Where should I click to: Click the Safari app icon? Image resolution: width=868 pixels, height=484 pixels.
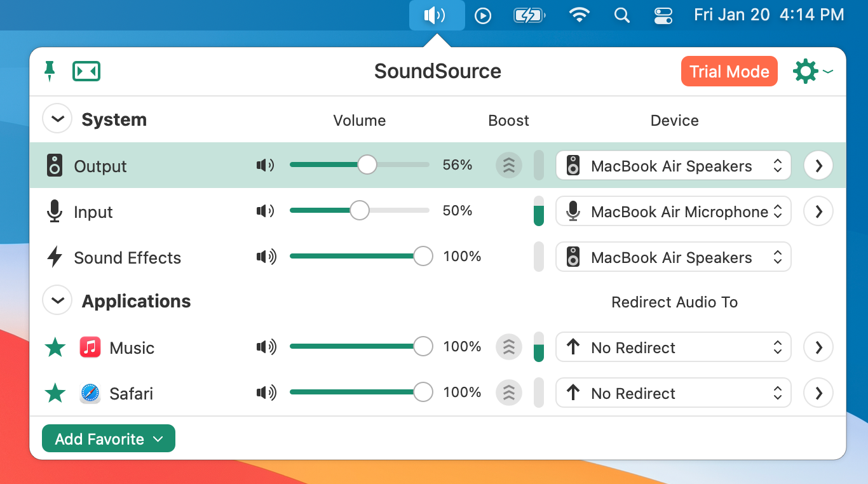pyautogui.click(x=90, y=393)
